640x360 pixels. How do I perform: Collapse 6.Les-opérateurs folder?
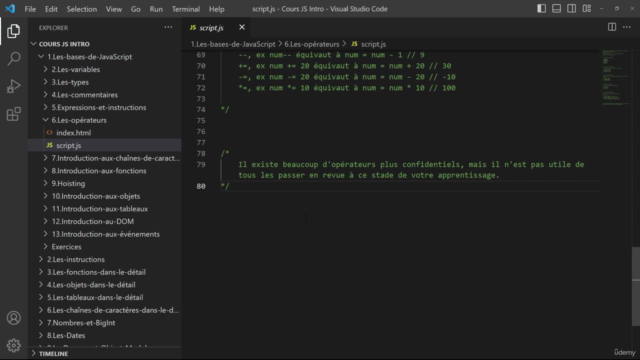(x=105, y=120)
